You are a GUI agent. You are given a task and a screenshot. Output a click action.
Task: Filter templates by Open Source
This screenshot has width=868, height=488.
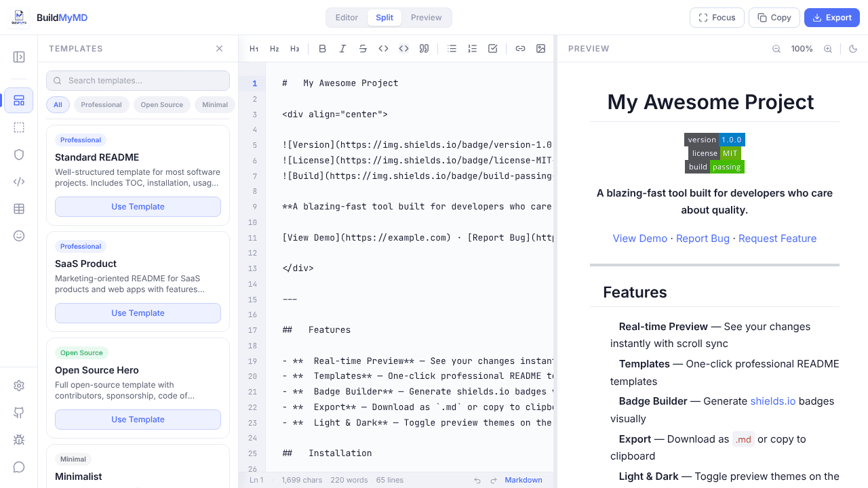click(162, 105)
